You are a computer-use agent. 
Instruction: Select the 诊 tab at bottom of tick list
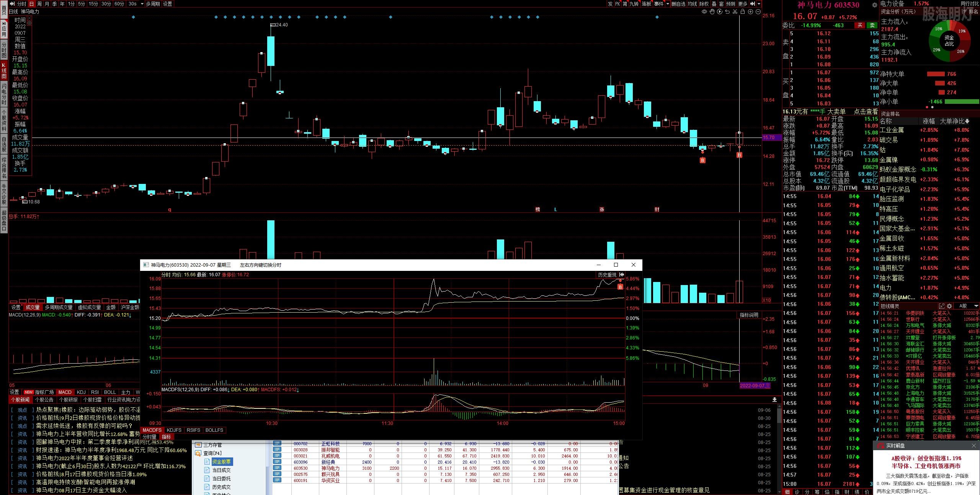pos(797,492)
